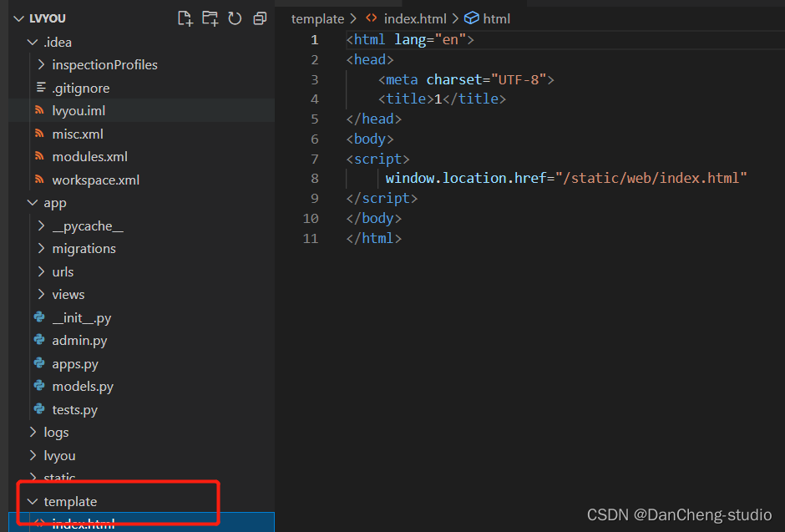
Task: Open the tests.py file
Action: 74,410
